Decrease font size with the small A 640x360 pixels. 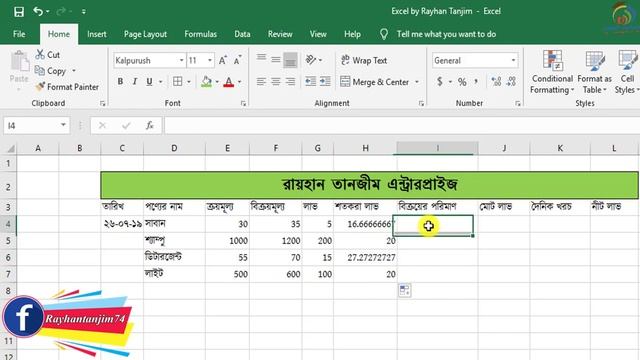(238, 60)
